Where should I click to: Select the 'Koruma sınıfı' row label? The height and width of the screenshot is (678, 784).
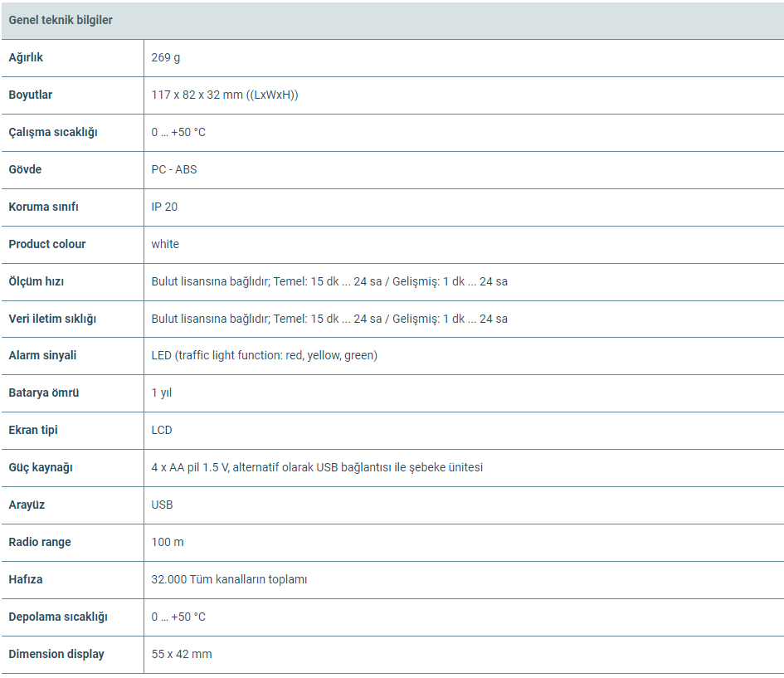[43, 207]
